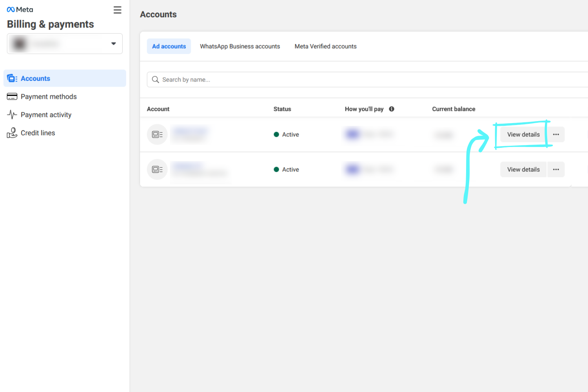This screenshot has height=392, width=588.
Task: Click the Payment activity pulse icon
Action: pyautogui.click(x=12, y=114)
